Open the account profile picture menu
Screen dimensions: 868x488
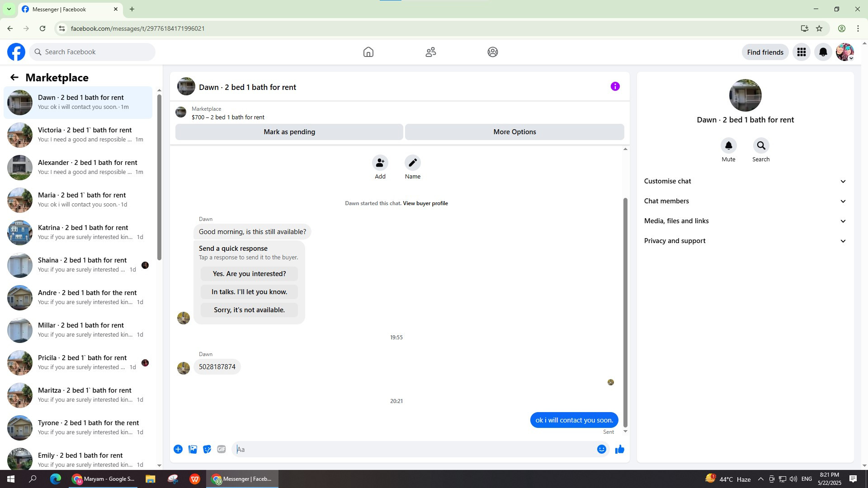[x=845, y=52]
